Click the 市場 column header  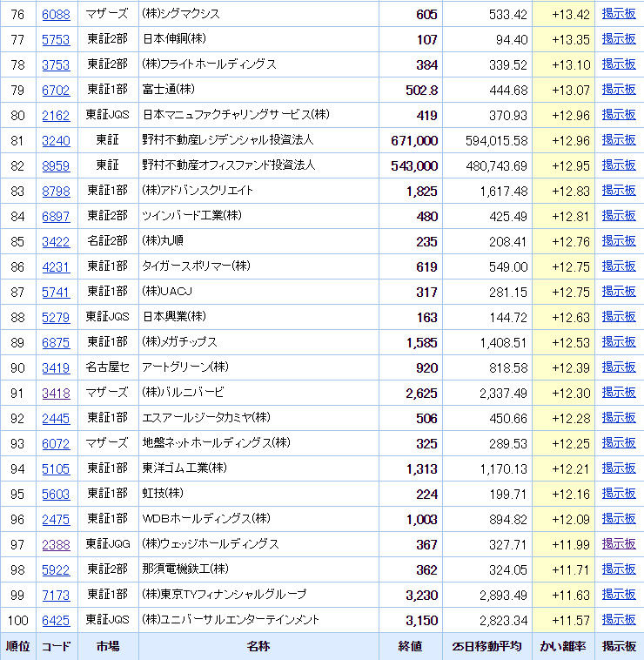click(x=108, y=646)
